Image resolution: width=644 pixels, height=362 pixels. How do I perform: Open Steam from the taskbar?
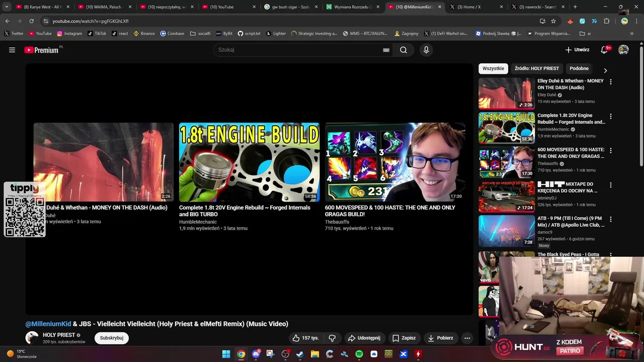[x=300, y=354]
